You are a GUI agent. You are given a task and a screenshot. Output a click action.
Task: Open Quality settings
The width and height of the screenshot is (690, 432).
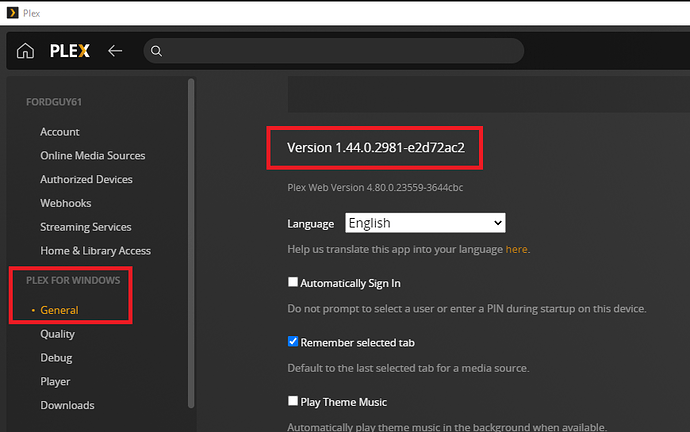[58, 334]
